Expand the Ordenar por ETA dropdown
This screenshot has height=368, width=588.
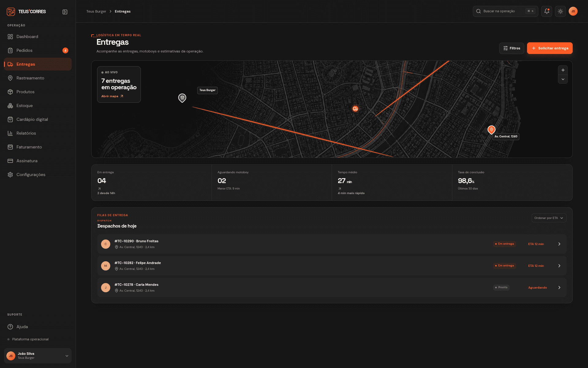[549, 218]
